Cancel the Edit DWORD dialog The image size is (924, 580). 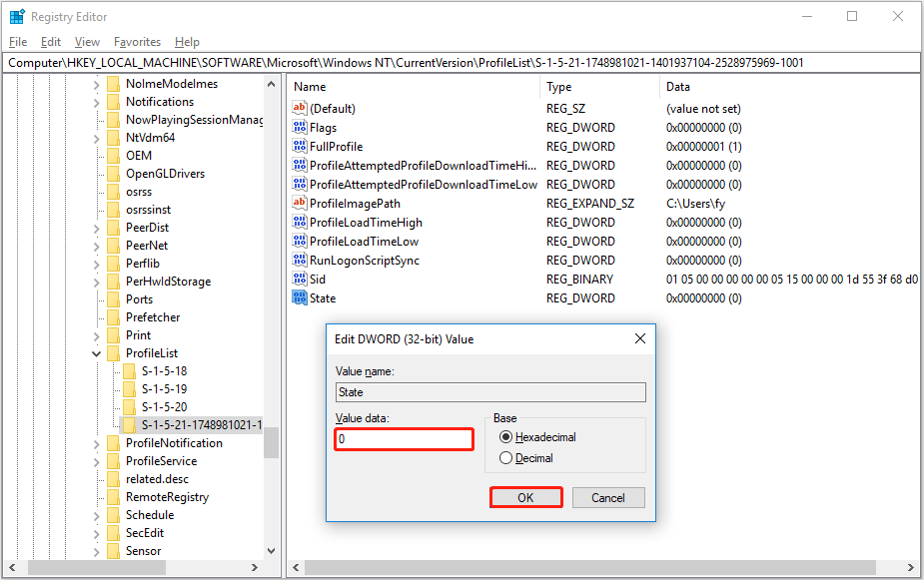pos(608,497)
